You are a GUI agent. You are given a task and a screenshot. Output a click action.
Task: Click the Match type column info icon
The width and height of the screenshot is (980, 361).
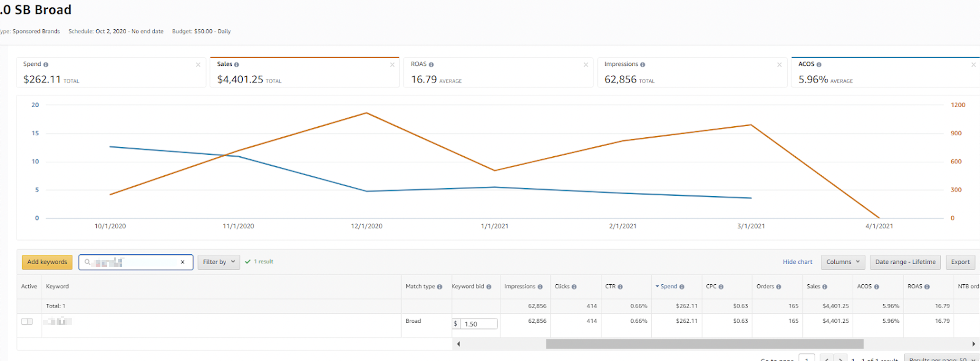(439, 286)
